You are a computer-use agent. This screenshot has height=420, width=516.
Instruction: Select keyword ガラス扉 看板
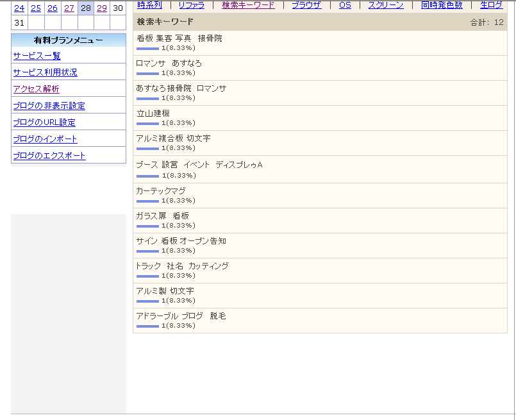[x=163, y=216]
